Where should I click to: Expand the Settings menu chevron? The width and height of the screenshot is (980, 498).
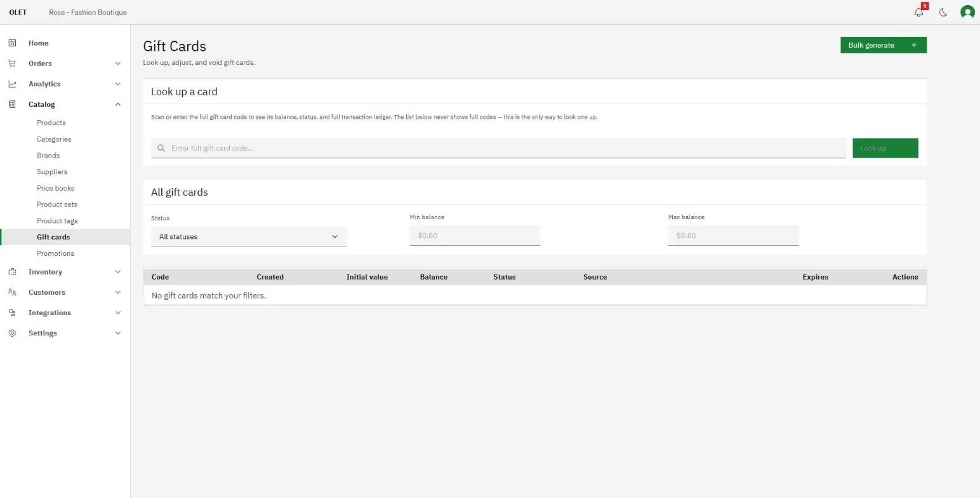click(x=117, y=333)
